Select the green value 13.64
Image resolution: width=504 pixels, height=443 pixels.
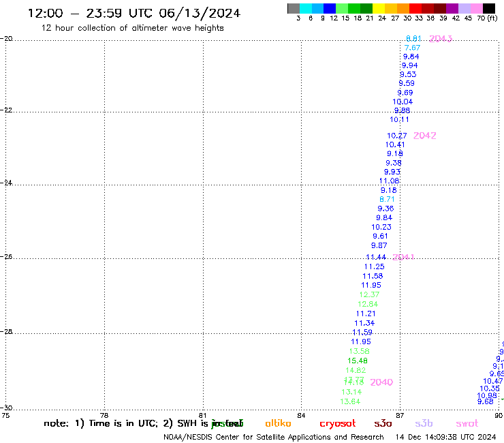(350, 401)
